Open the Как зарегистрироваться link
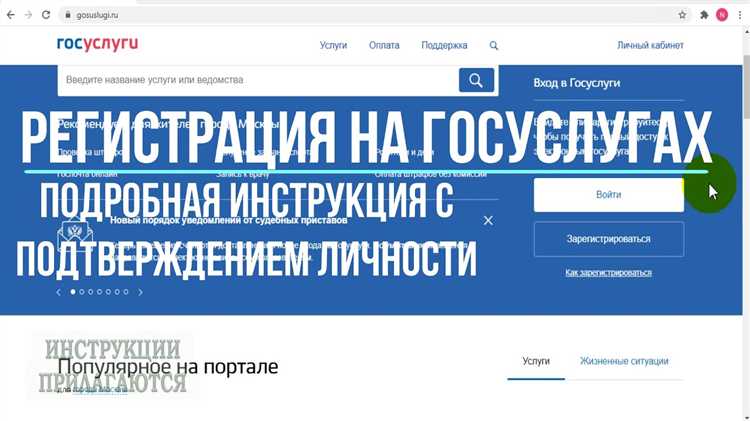This screenshot has height=421, width=750. pos(608,273)
